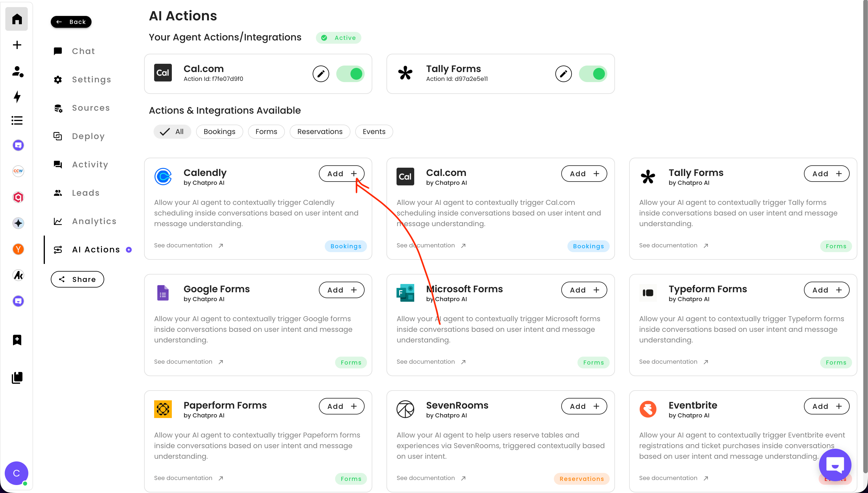Open the Analytics menu item
The height and width of the screenshot is (493, 868).
pyautogui.click(x=94, y=221)
